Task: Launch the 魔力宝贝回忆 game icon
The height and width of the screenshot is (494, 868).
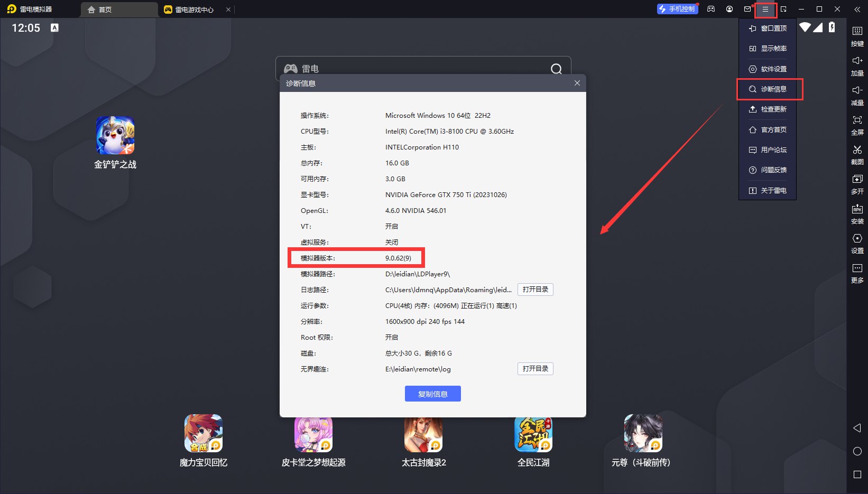Action: click(204, 433)
